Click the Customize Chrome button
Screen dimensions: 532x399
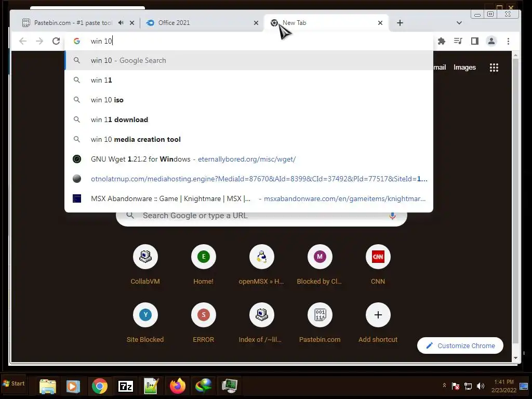(x=460, y=345)
